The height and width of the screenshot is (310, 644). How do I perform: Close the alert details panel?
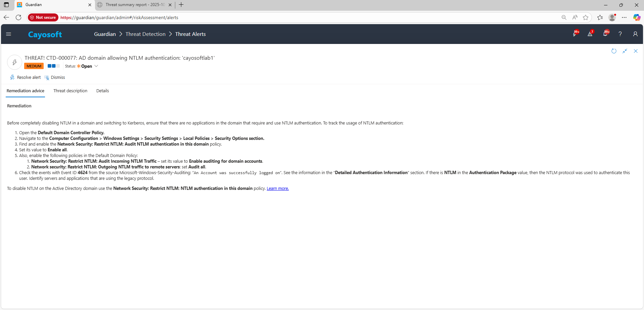click(x=636, y=51)
